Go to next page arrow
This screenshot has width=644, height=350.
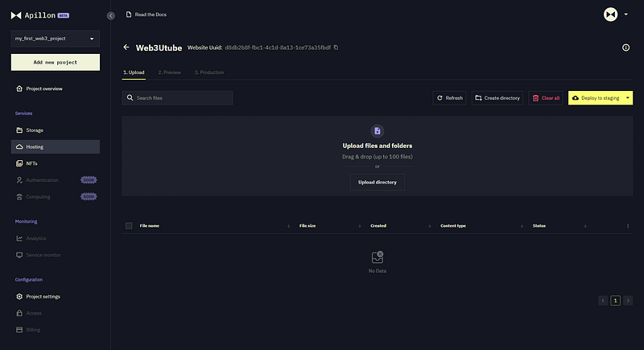[628, 301]
